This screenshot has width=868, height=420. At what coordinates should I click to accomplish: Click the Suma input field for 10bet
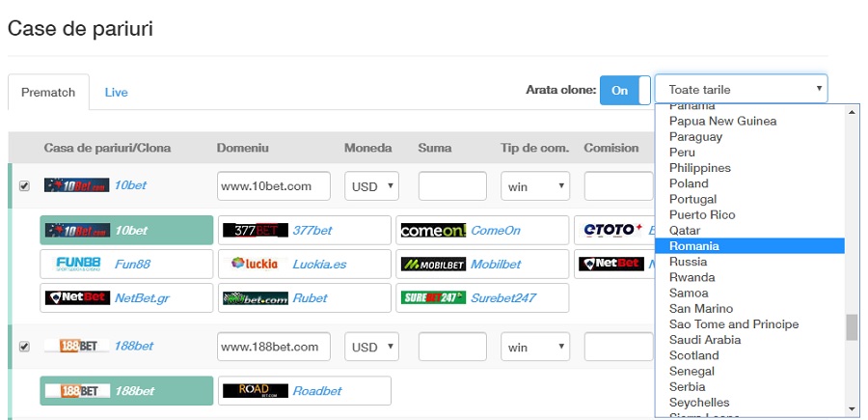(452, 186)
